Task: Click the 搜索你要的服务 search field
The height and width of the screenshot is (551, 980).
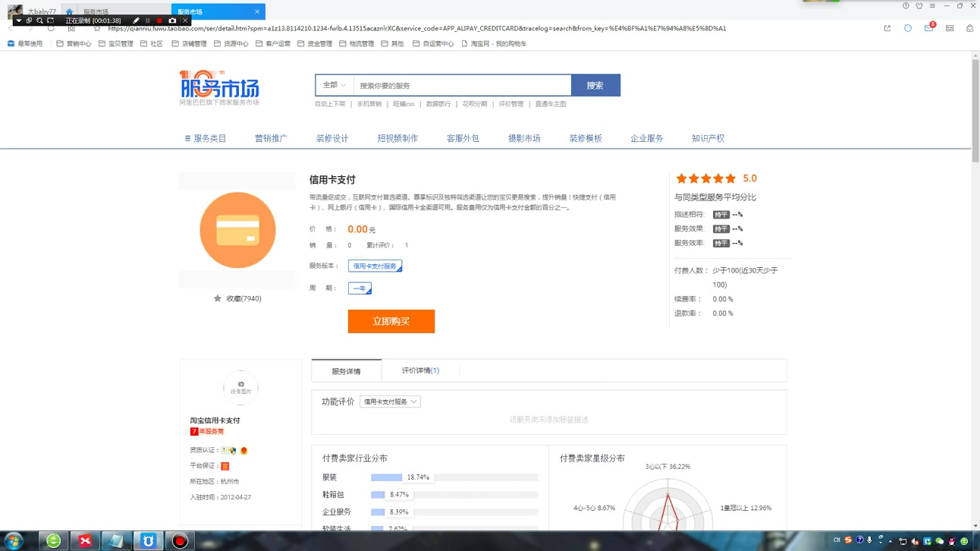Action: point(462,85)
